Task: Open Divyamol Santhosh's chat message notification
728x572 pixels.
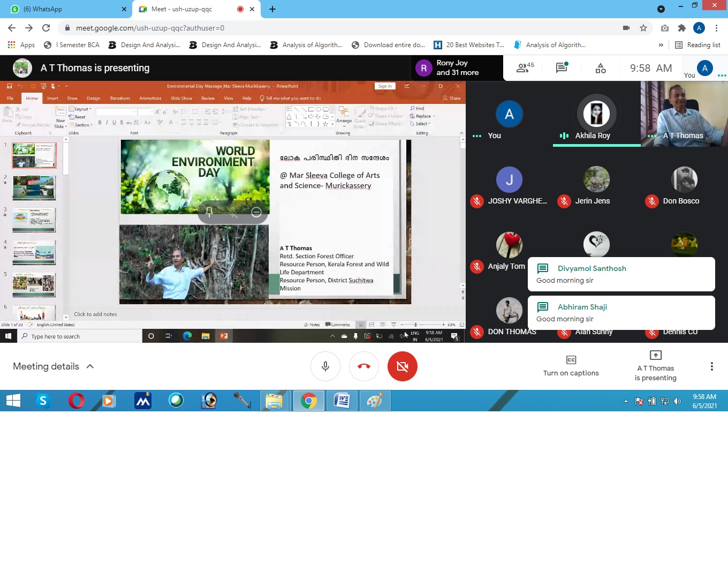Action: [x=621, y=274]
